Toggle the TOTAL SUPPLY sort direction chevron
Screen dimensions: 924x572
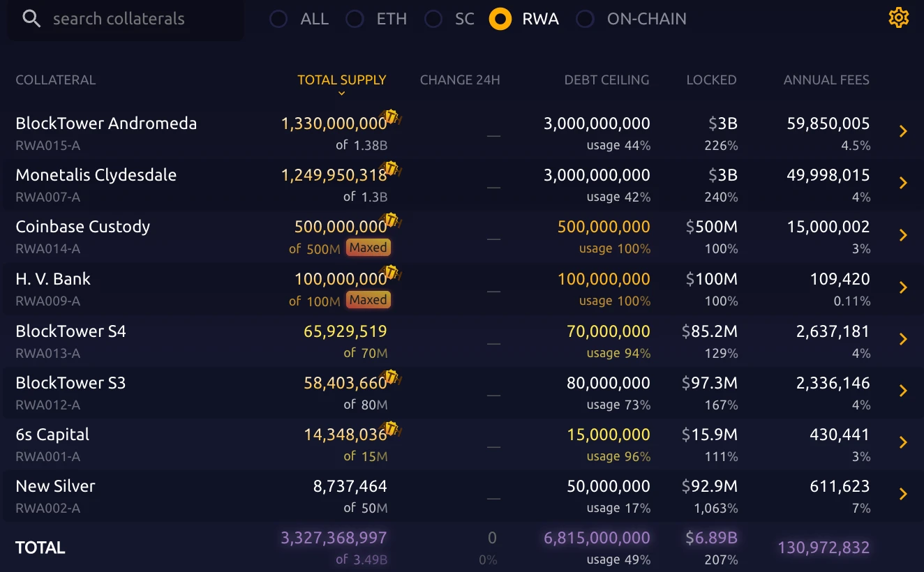point(341,91)
